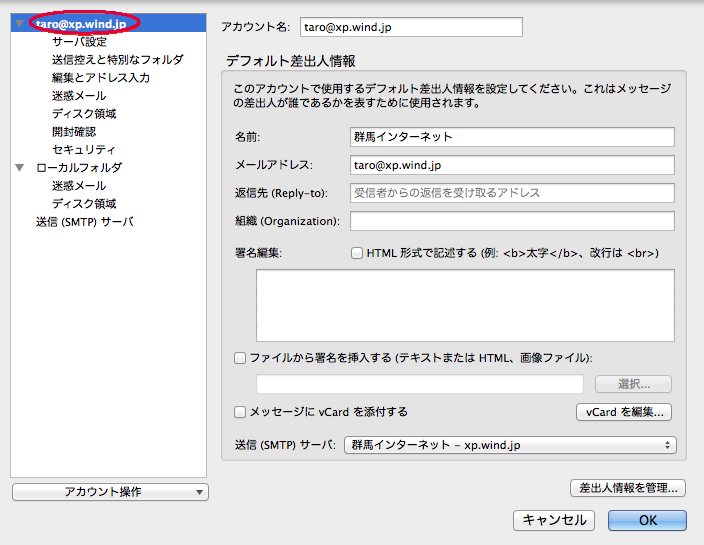Screen dimensions: 704x545
Task: Enable ファイルから署名を挿入する checkbox
Action: click(x=240, y=358)
